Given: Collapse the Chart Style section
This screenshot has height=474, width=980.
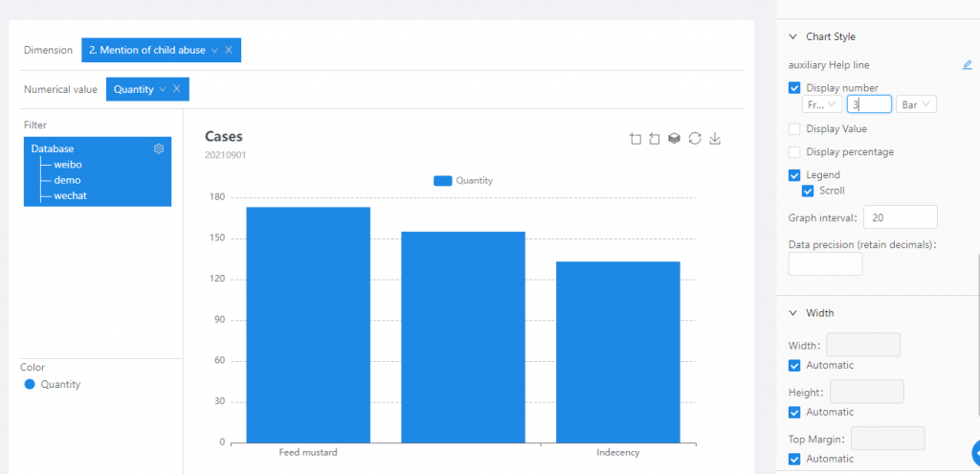Looking at the screenshot, I should (x=792, y=36).
